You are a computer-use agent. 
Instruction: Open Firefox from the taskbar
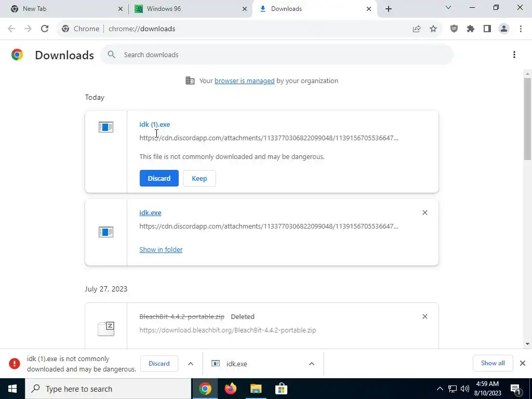pos(231,389)
